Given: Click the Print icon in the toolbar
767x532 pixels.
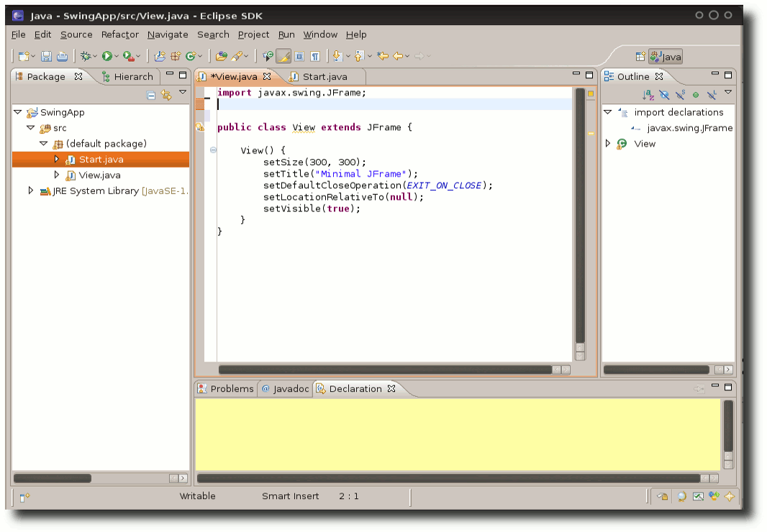Looking at the screenshot, I should pos(62,56).
